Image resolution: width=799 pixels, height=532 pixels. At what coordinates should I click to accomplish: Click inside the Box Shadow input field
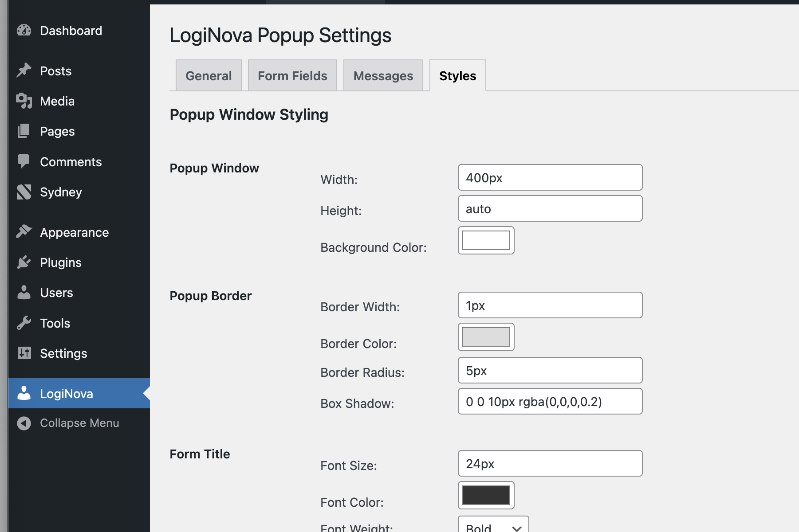pyautogui.click(x=550, y=401)
